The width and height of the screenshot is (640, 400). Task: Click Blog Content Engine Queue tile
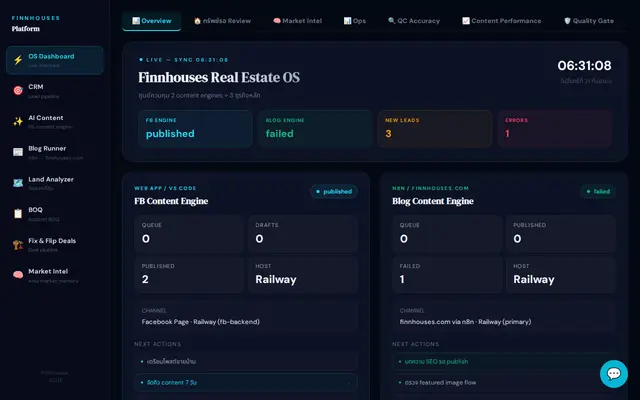point(447,234)
